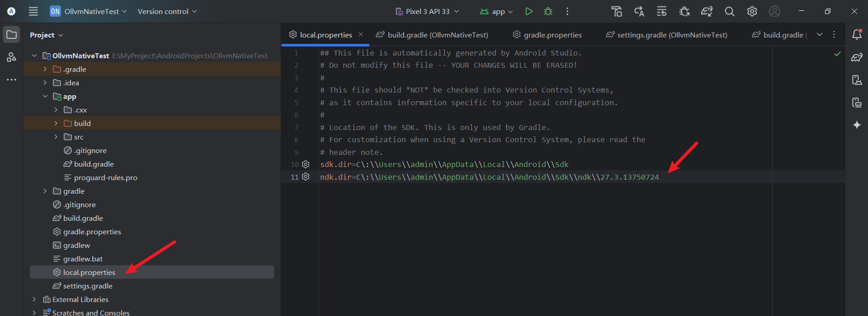Open the Version control dropdown
This screenshot has width=868, height=316.
point(167,11)
